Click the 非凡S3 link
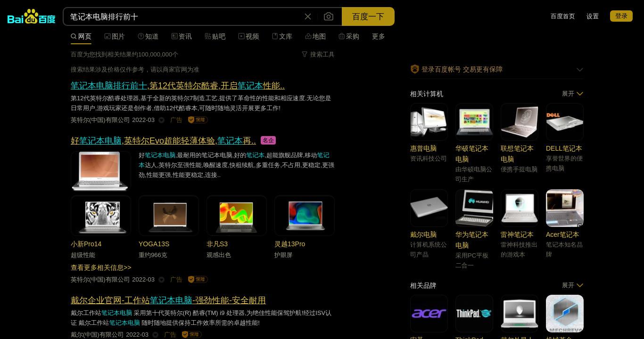The height and width of the screenshot is (339, 644). 217,244
